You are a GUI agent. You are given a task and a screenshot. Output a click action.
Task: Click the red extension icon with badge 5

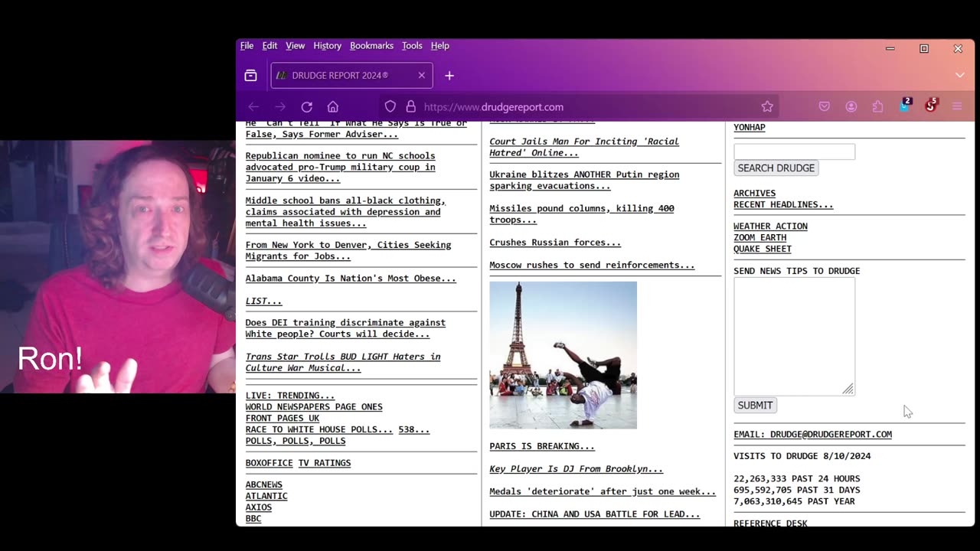(930, 106)
